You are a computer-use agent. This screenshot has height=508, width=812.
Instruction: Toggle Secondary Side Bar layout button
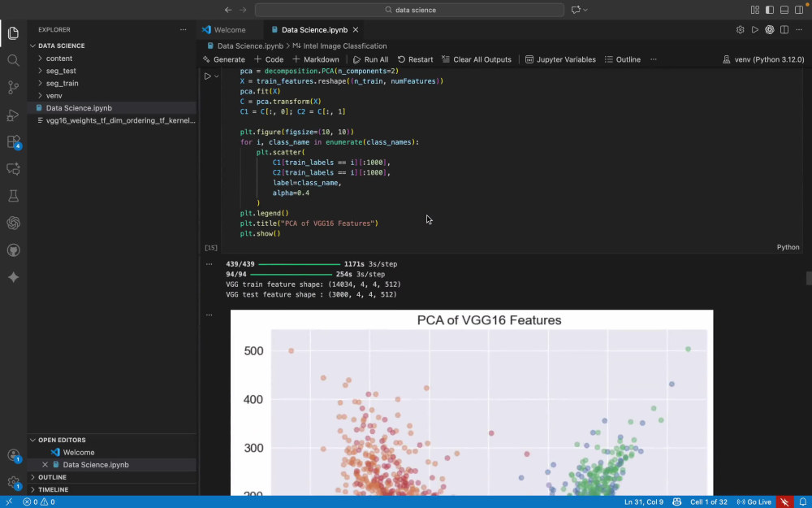(x=799, y=10)
